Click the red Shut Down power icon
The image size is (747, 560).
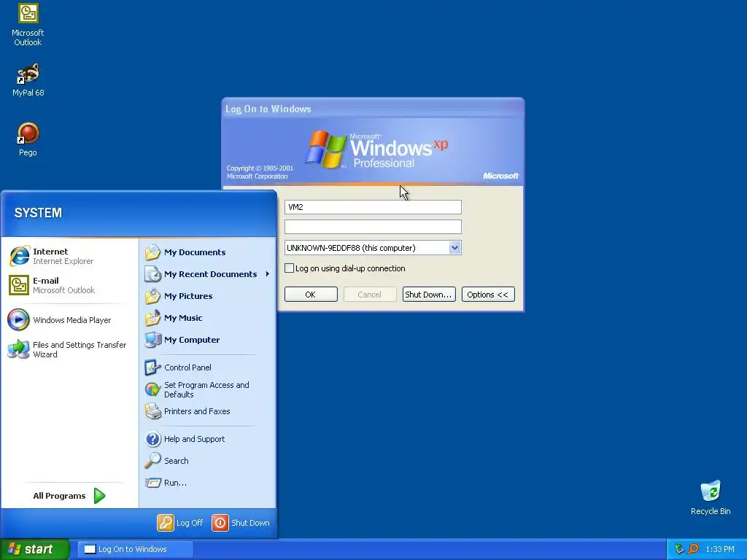[x=220, y=523]
